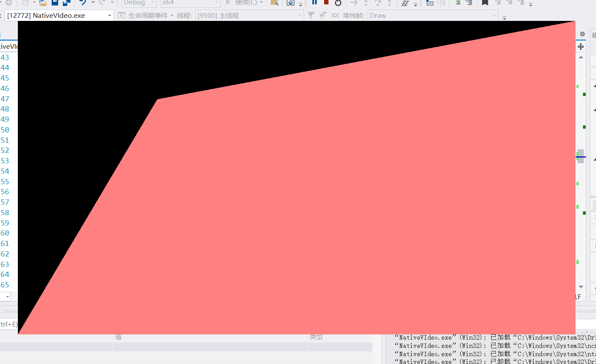The height and width of the screenshot is (364, 596).
Task: Click the toolbar icon left of 堆栈帧 label
Action: pyautogui.click(x=335, y=16)
